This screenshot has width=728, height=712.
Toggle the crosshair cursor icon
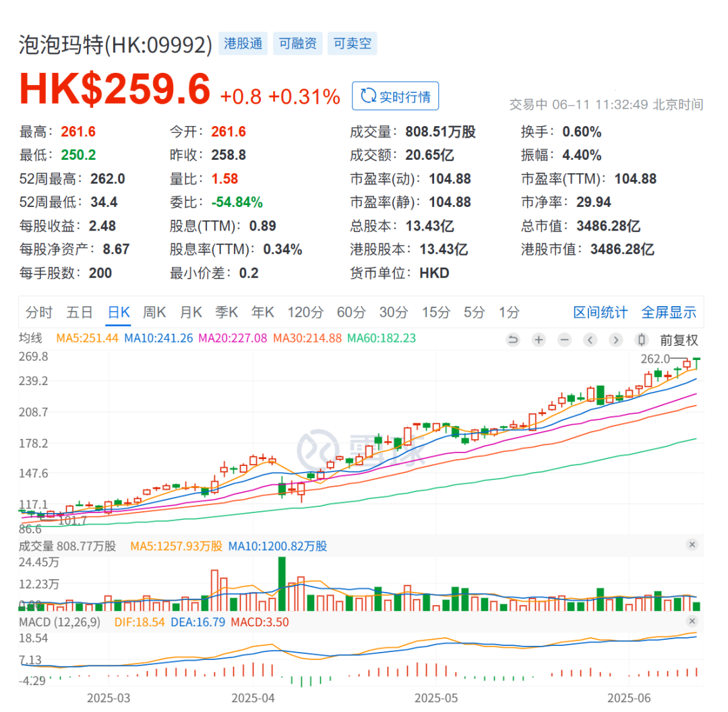[x=642, y=340]
